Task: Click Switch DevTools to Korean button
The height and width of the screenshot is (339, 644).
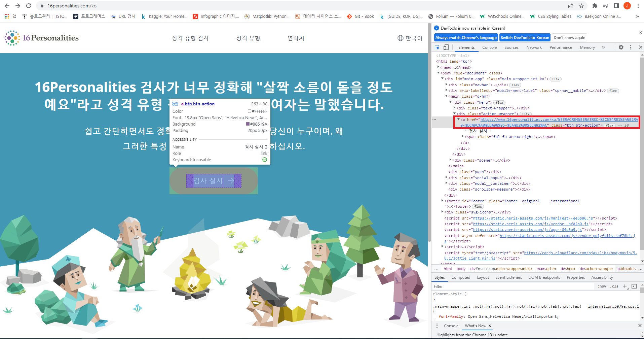Action: (525, 38)
